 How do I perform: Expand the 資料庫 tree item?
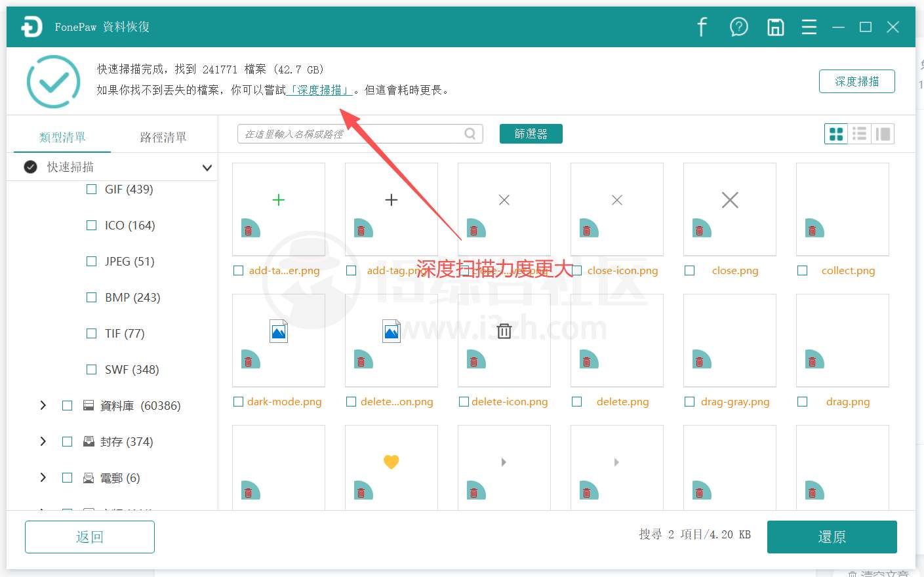(43, 405)
